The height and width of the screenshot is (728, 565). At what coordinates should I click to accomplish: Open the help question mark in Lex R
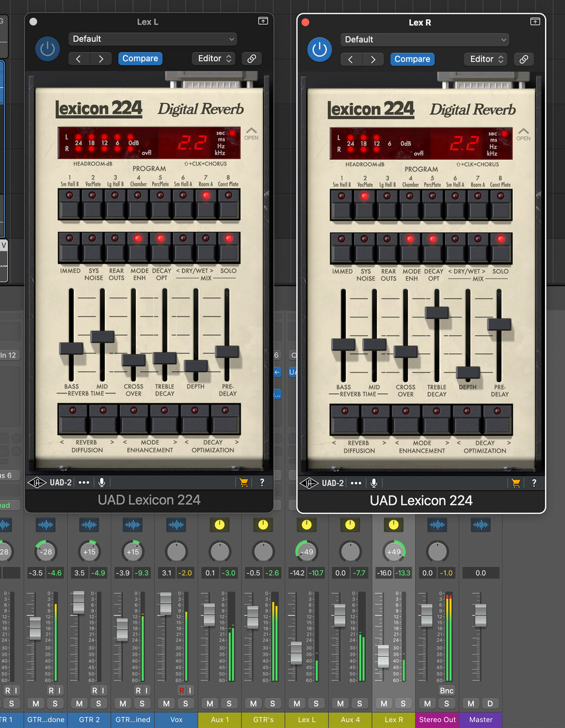pyautogui.click(x=534, y=483)
